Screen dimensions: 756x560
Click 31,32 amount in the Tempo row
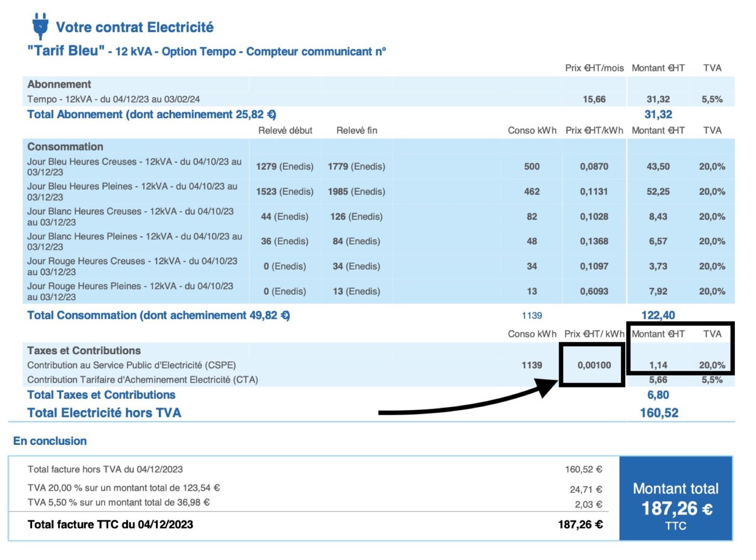(x=658, y=99)
